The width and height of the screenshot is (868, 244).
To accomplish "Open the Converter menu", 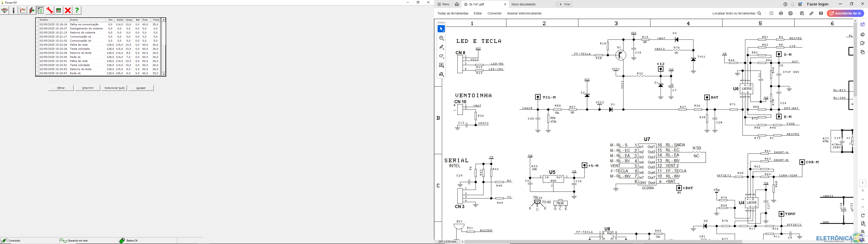I will [x=494, y=14].
